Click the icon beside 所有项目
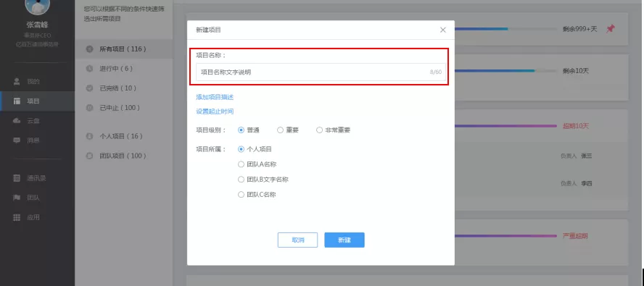Viewport: 644px width, 286px height. click(89, 49)
